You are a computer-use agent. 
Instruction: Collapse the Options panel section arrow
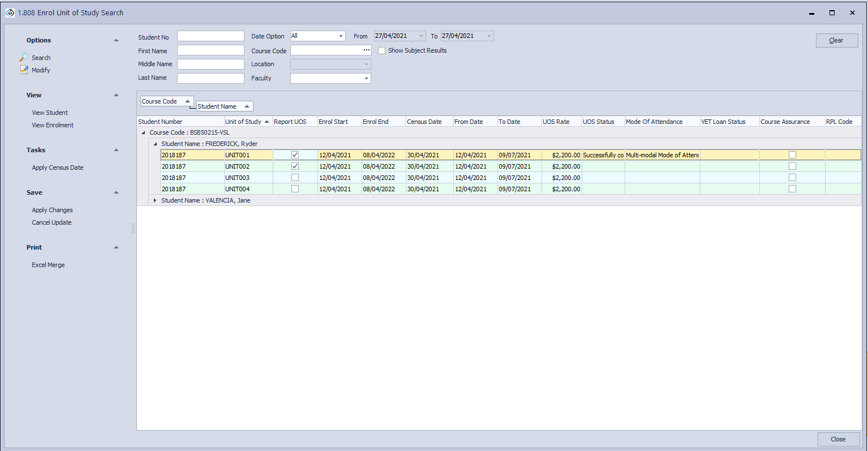coord(116,40)
